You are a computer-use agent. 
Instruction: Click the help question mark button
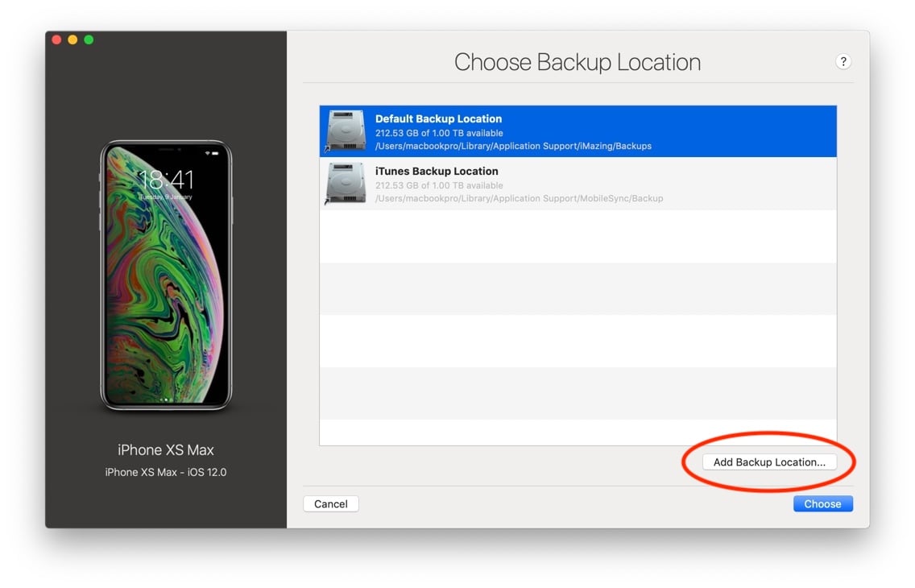pyautogui.click(x=843, y=61)
